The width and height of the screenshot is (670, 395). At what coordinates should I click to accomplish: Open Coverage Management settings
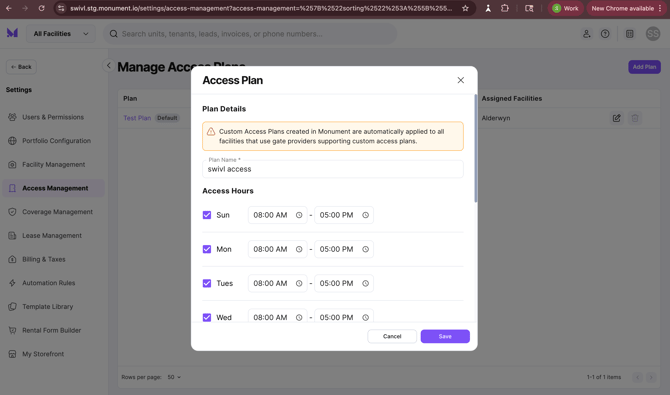(53, 212)
